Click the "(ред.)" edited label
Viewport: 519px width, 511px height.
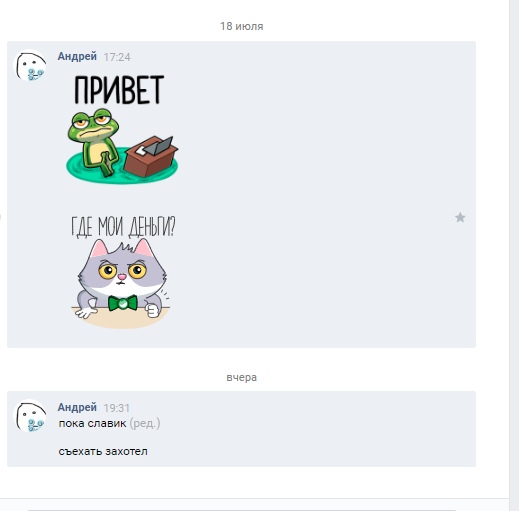145,423
